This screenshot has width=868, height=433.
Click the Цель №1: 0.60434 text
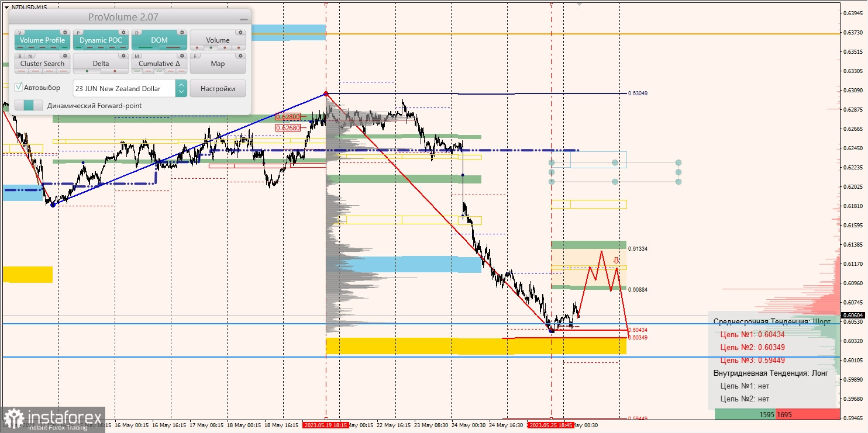click(753, 334)
